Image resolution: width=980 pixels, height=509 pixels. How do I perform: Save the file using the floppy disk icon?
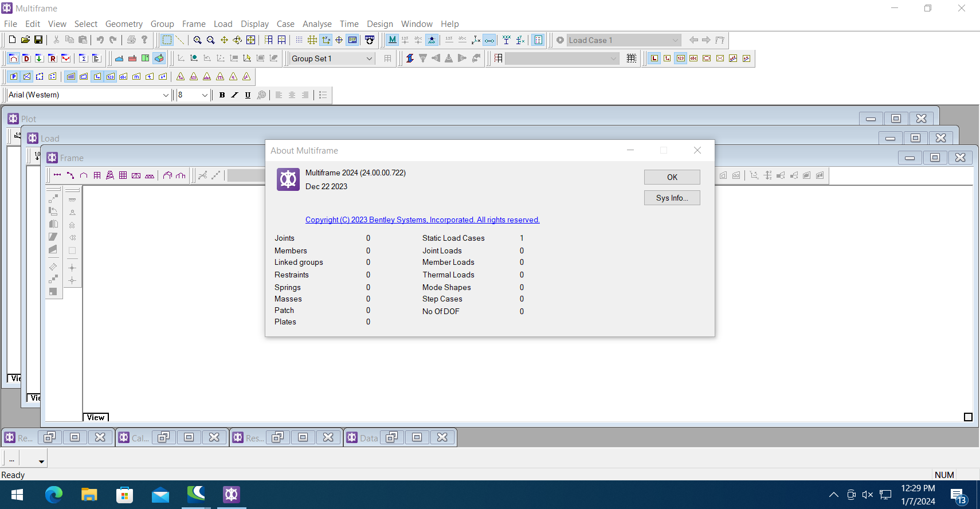(38, 40)
